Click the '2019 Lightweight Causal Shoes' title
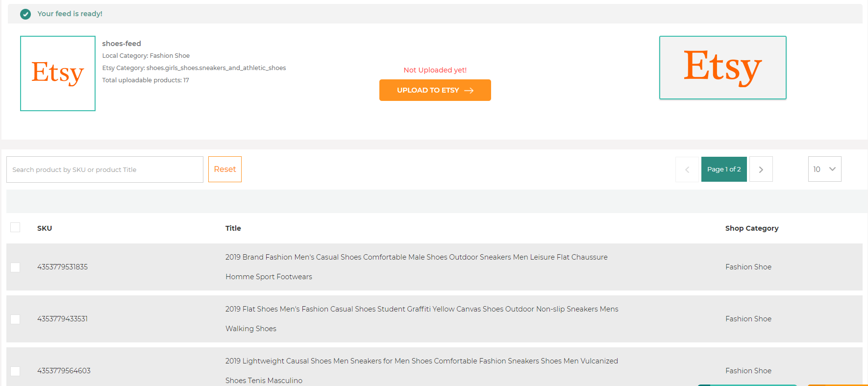 click(422, 371)
